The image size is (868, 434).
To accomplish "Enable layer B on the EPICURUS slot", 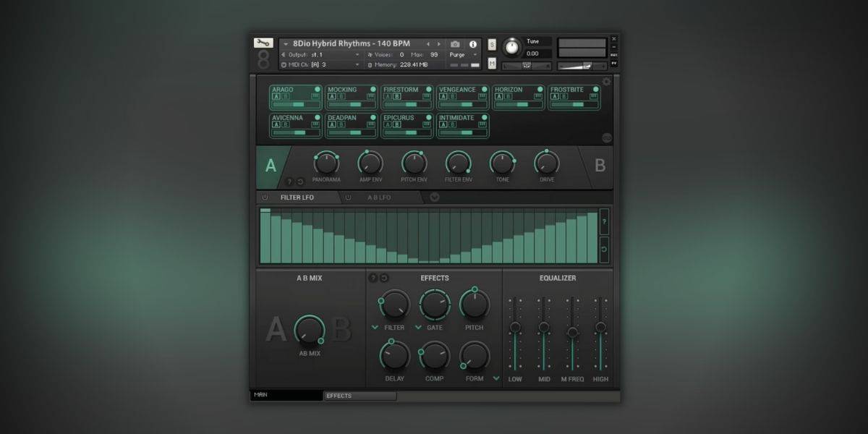I will tap(397, 124).
